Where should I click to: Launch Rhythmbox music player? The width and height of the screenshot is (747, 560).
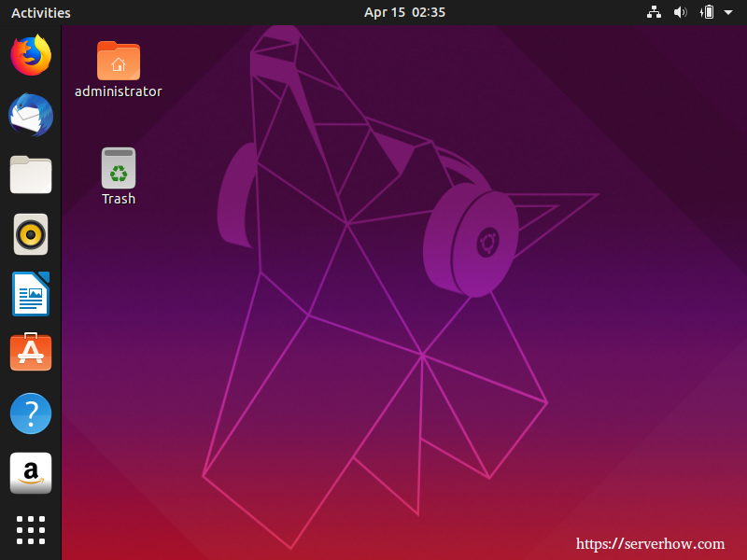pos(31,234)
